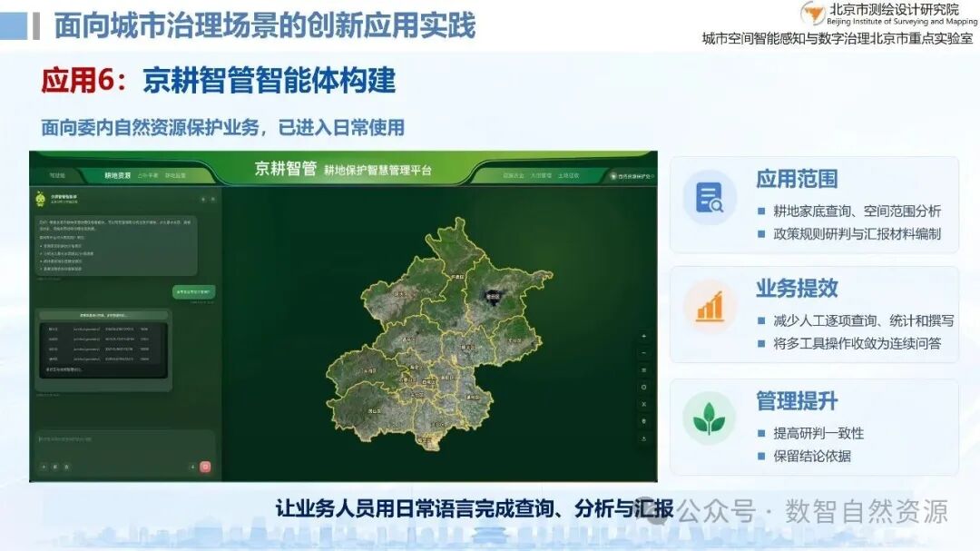Click the assistant's welcome message bubble
Screen dimensions: 980x551
117,244
